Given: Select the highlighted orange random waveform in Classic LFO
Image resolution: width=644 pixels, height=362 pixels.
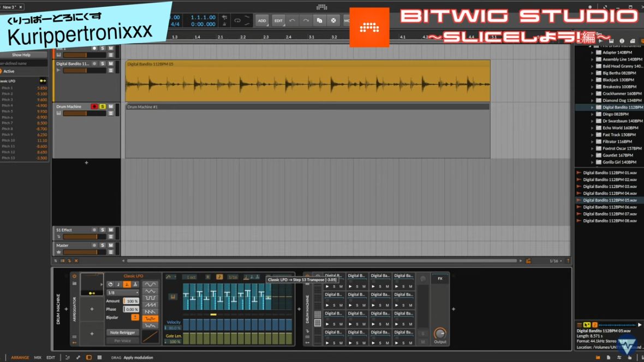Looking at the screenshot, I should click(x=150, y=319).
